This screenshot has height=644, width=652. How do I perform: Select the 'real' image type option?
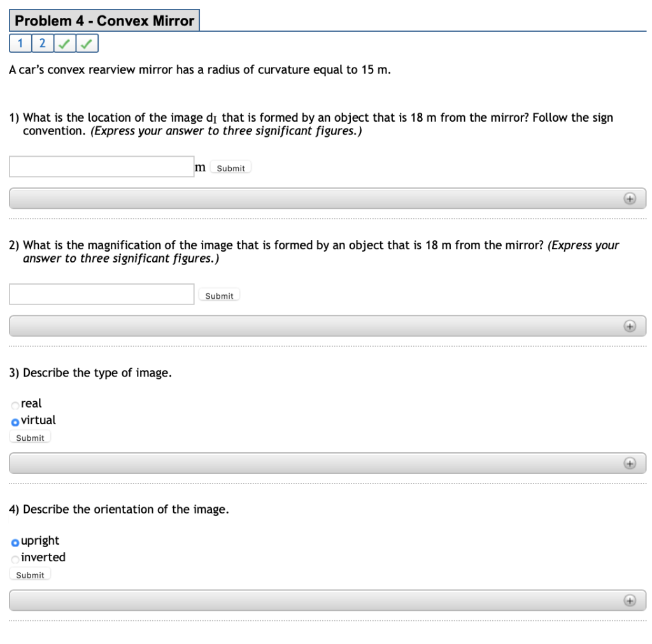click(15, 405)
